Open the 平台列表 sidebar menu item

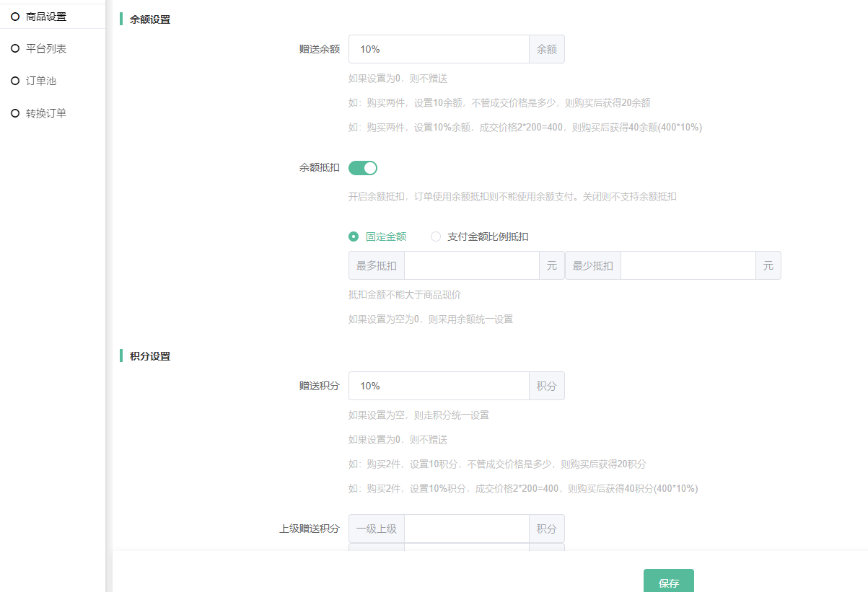point(46,48)
